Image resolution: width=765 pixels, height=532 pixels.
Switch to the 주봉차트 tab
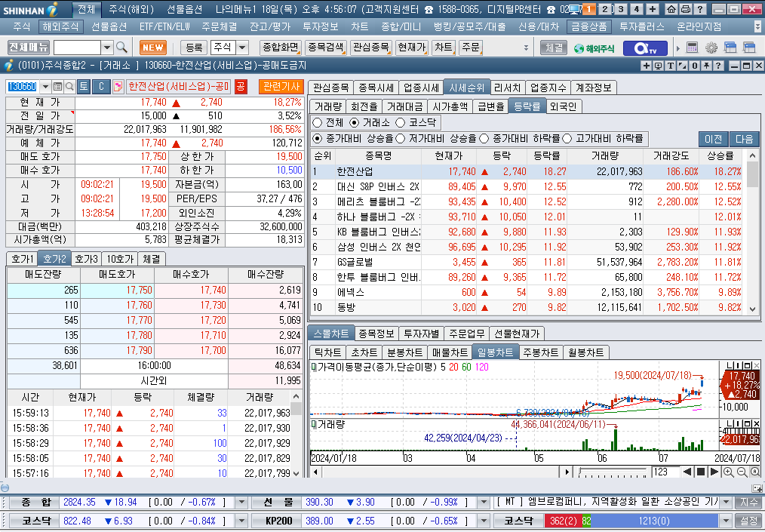click(540, 352)
